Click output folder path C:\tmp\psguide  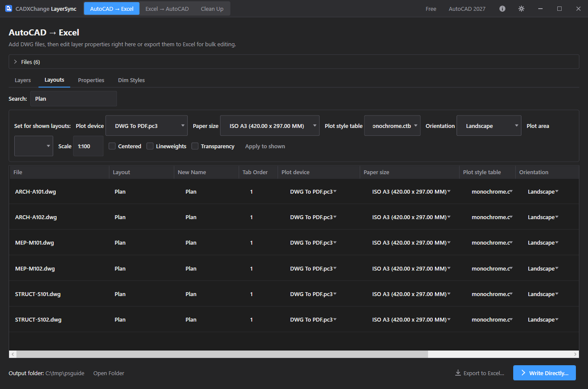65,373
